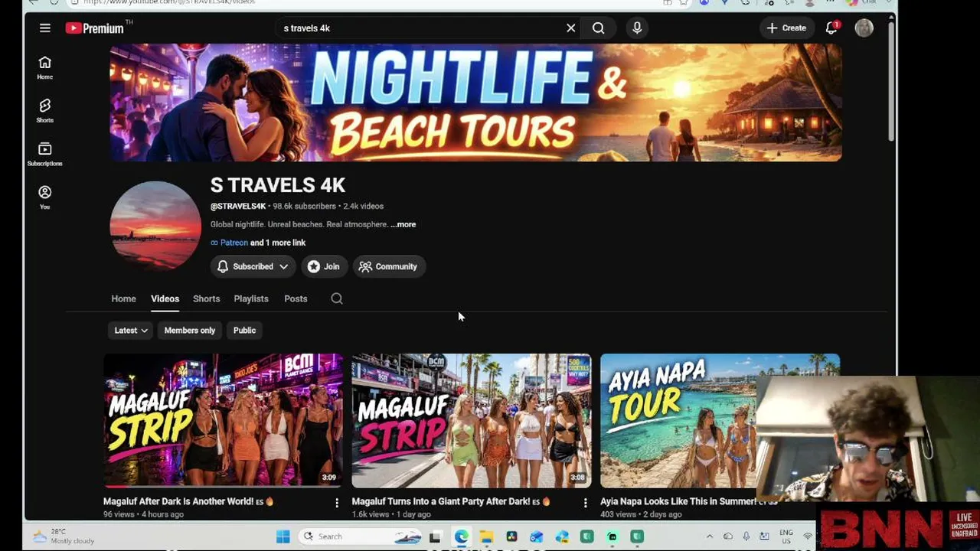Open more options for 'Magaluf After Dark' video
The height and width of the screenshot is (551, 980).
pyautogui.click(x=337, y=503)
